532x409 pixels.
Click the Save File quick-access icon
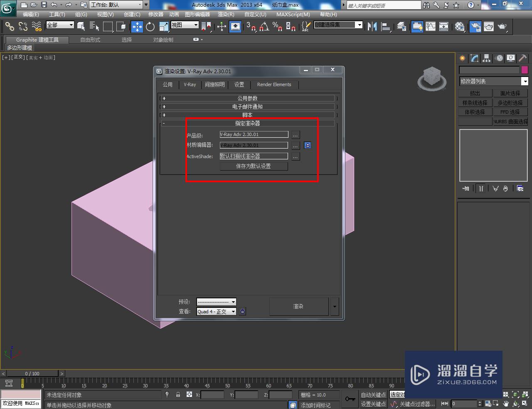click(44, 5)
